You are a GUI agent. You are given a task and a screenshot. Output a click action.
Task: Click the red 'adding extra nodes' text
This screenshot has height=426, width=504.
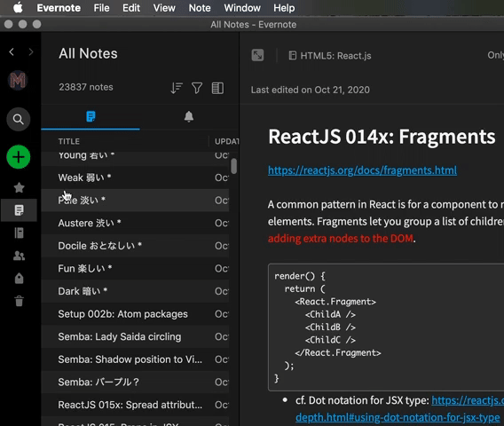tap(341, 239)
